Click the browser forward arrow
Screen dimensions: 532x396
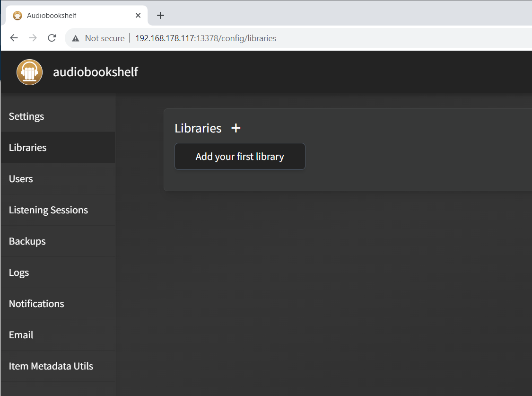[33, 38]
